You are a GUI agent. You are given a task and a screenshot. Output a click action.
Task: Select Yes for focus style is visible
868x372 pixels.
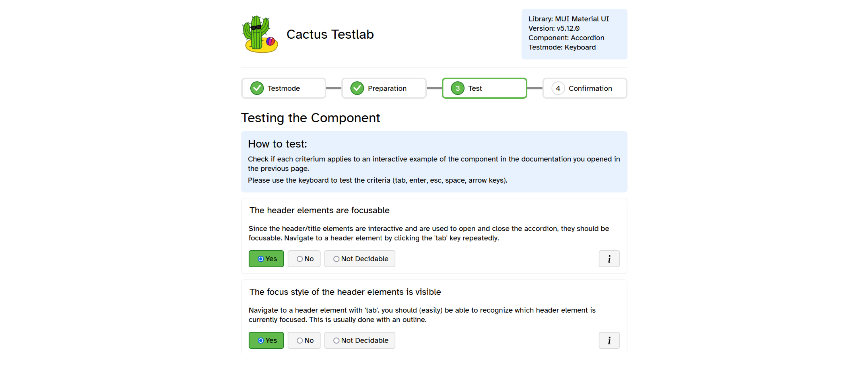(266, 340)
